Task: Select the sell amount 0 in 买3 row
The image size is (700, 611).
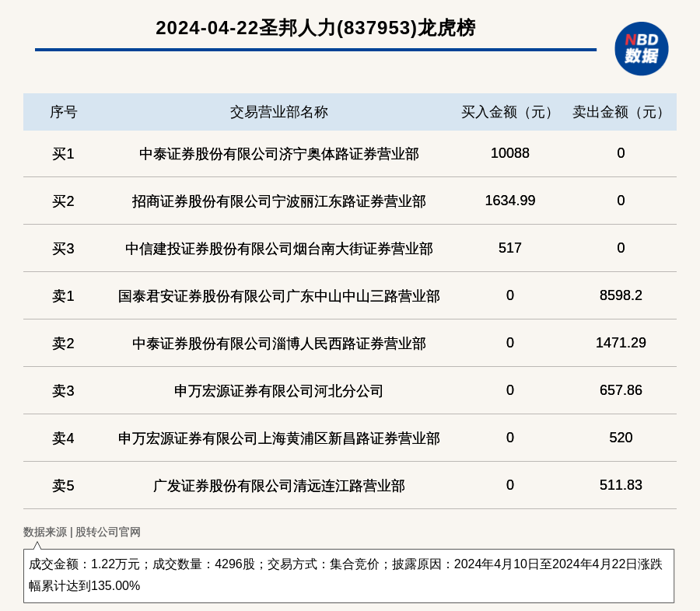Action: click(621, 248)
